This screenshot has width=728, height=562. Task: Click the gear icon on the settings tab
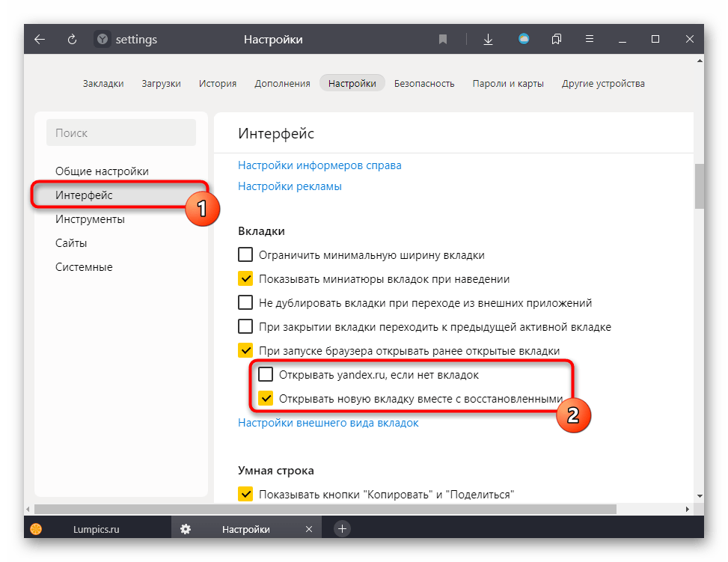pyautogui.click(x=186, y=529)
